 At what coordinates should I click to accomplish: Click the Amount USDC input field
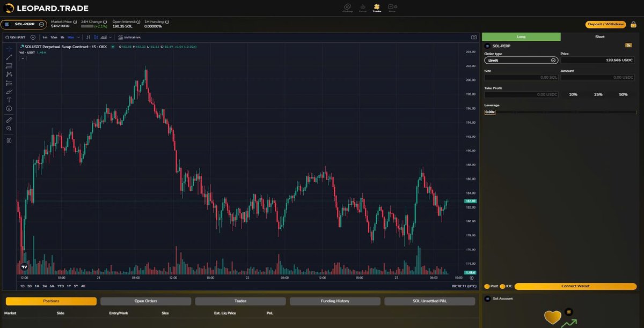598,78
